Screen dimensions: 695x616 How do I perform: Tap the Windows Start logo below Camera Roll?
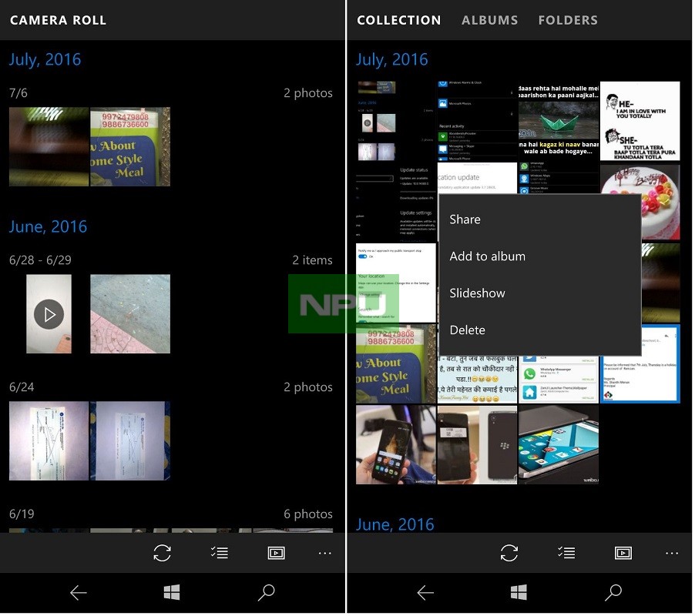pos(172,594)
